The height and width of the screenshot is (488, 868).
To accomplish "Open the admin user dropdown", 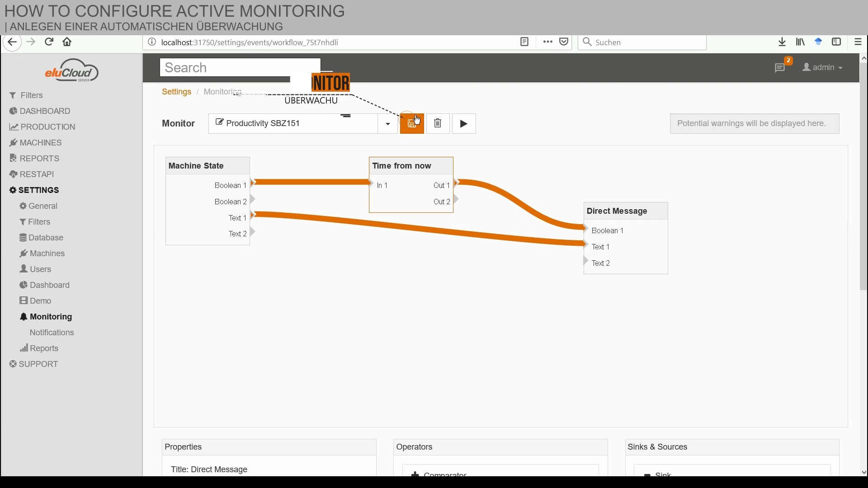I will coord(822,68).
